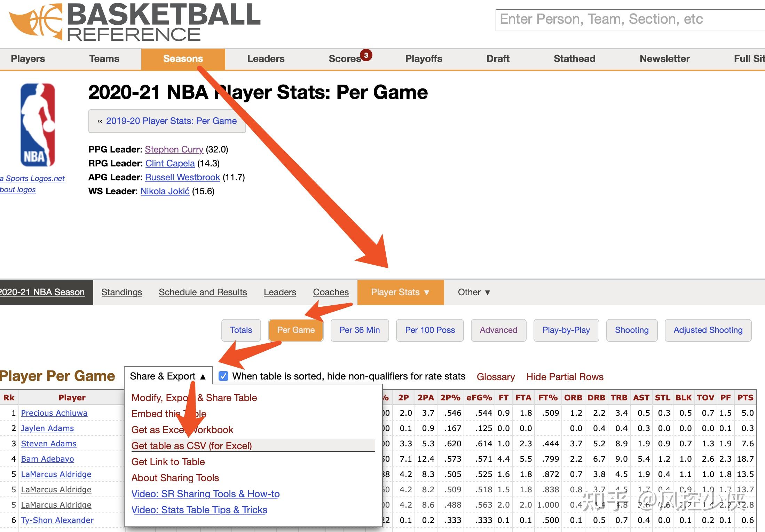This screenshot has width=765, height=532.
Task: Toggle hide non-qualifiers for rate stats checkbox
Action: 223,376
